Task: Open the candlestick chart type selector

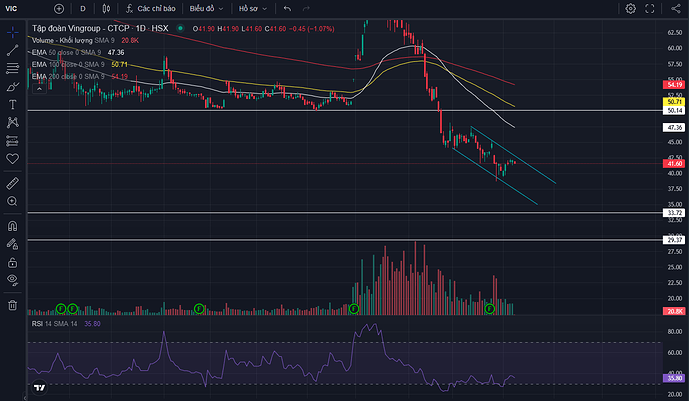Action: 106,8
